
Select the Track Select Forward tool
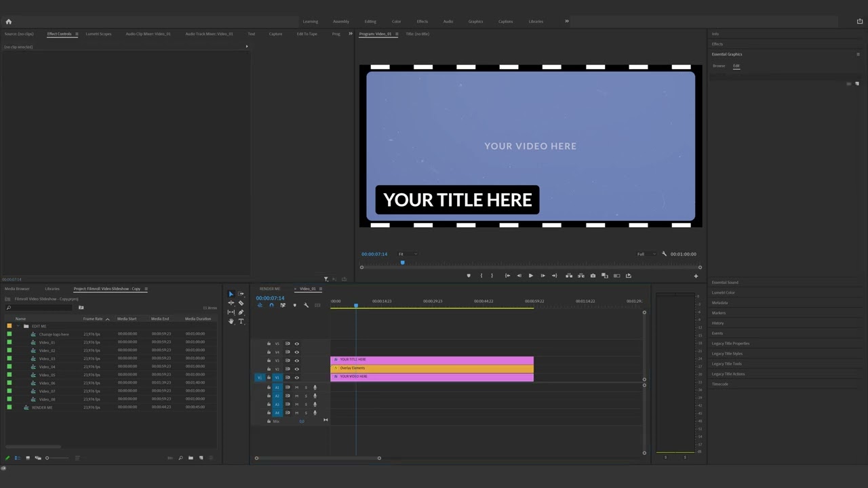pos(241,294)
